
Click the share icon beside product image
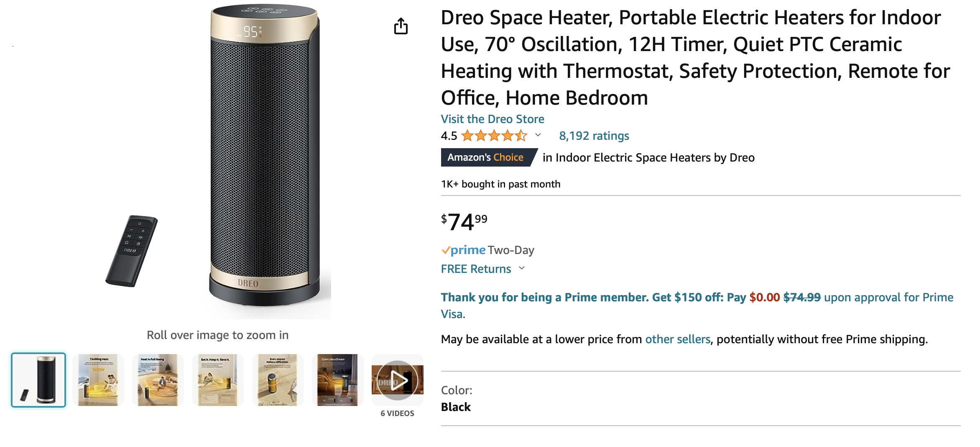pos(401,26)
